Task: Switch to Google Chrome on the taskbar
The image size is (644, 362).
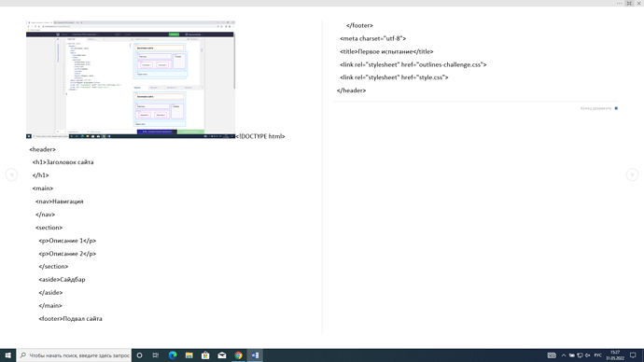Action: pos(238,355)
